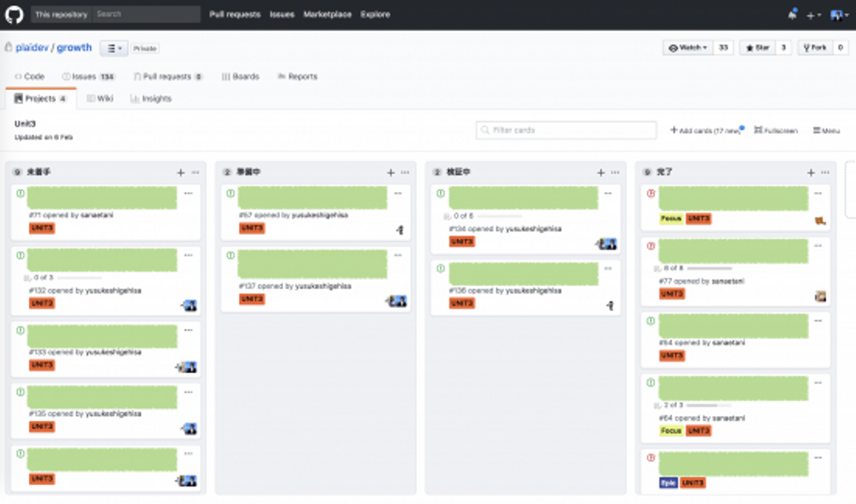Screen dimensions: 856x504
Task: View notifications via the bell icon
Action: (792, 14)
